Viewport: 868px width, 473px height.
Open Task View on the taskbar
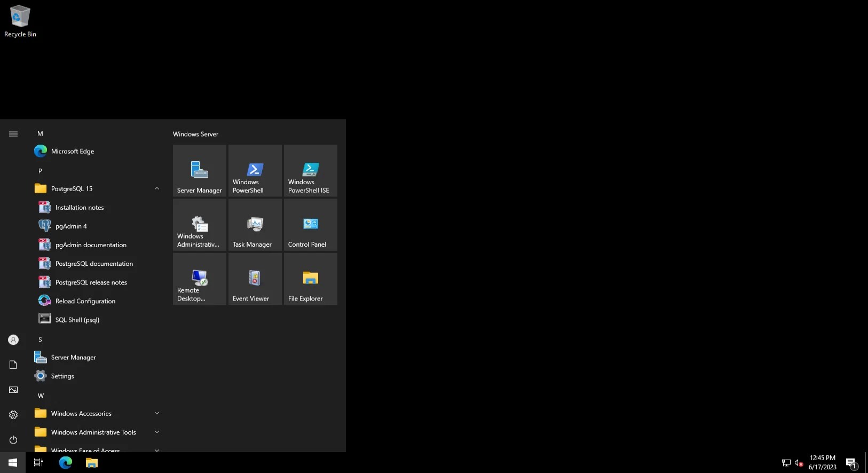click(38, 463)
